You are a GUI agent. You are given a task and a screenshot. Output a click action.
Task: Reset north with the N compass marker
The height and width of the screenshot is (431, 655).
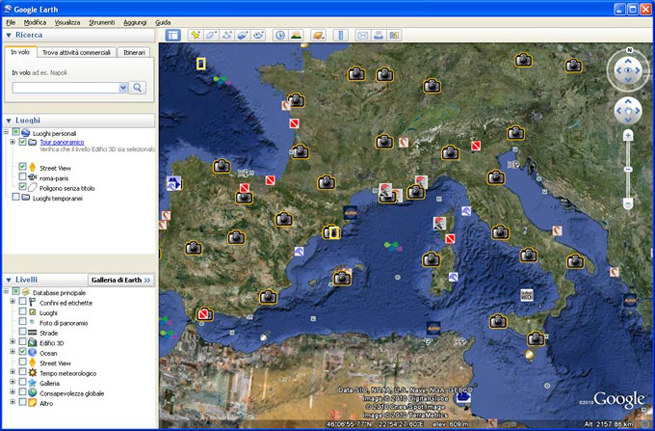pos(629,50)
